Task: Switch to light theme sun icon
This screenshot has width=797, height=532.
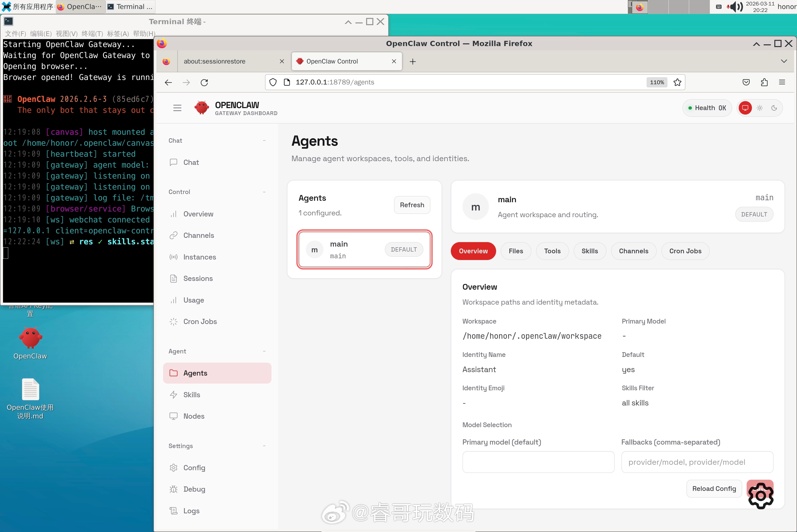Action: [760, 108]
